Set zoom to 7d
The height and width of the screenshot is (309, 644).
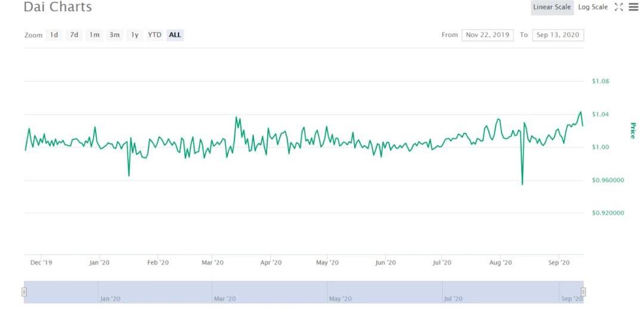tap(74, 35)
